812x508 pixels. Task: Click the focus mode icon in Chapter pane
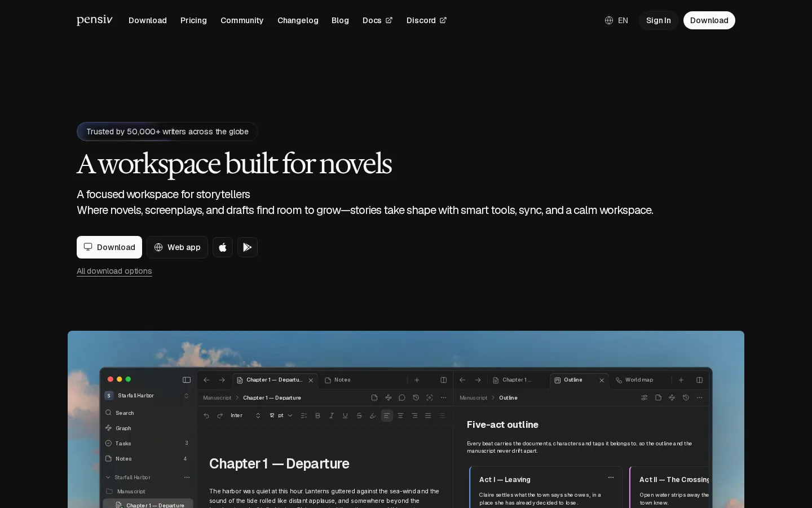[x=430, y=397]
